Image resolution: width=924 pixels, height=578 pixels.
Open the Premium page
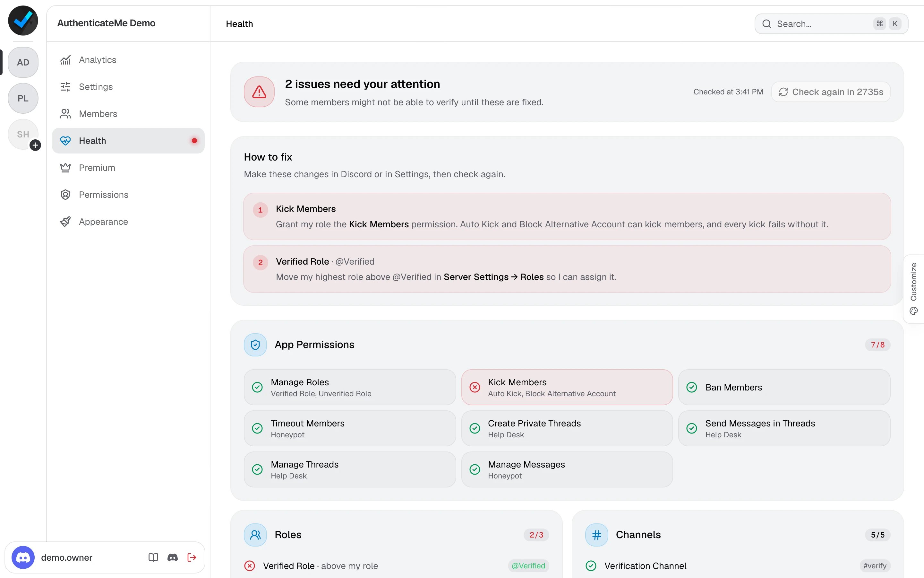128,168
